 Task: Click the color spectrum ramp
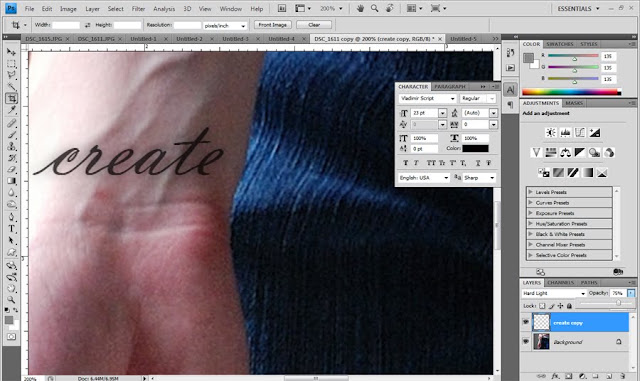[x=571, y=92]
